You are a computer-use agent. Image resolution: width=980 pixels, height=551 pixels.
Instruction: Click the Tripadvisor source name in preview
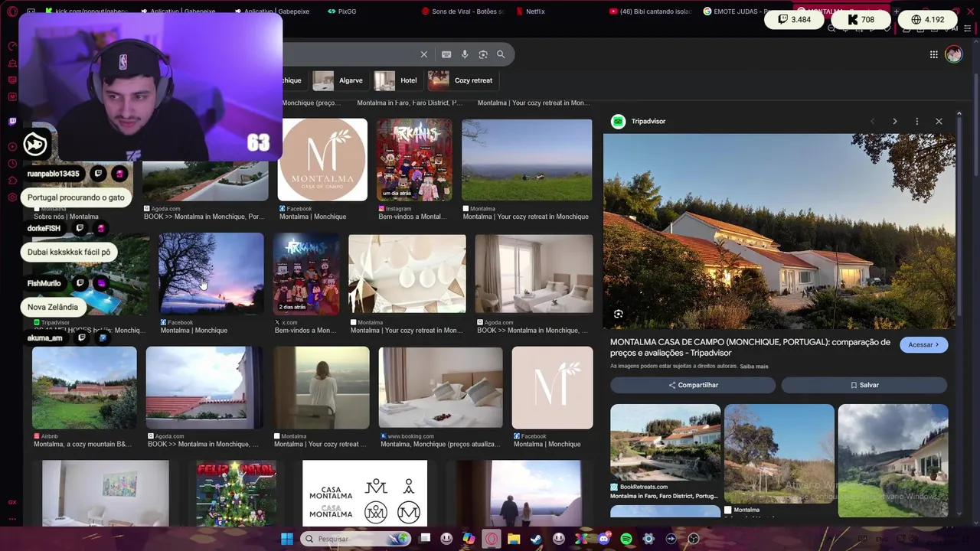point(648,121)
